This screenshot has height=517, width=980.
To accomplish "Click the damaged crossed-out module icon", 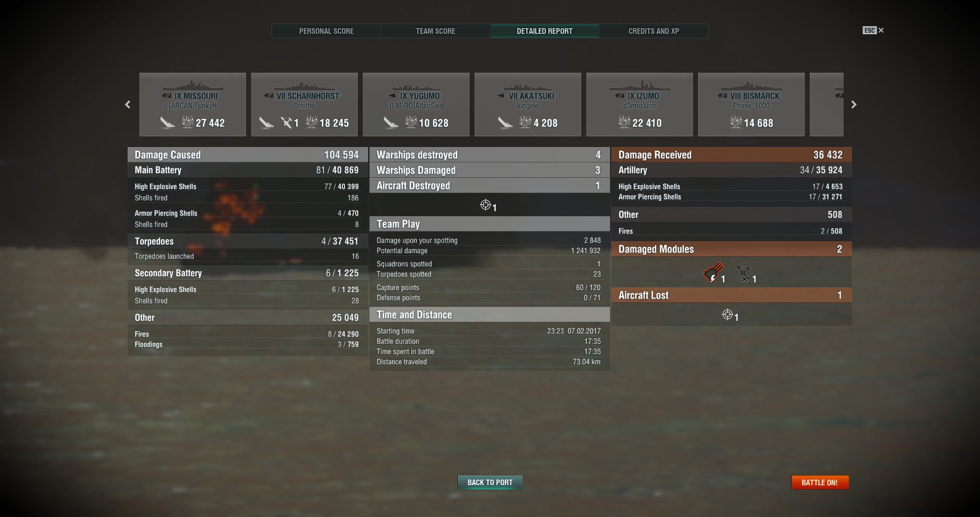I will click(744, 273).
